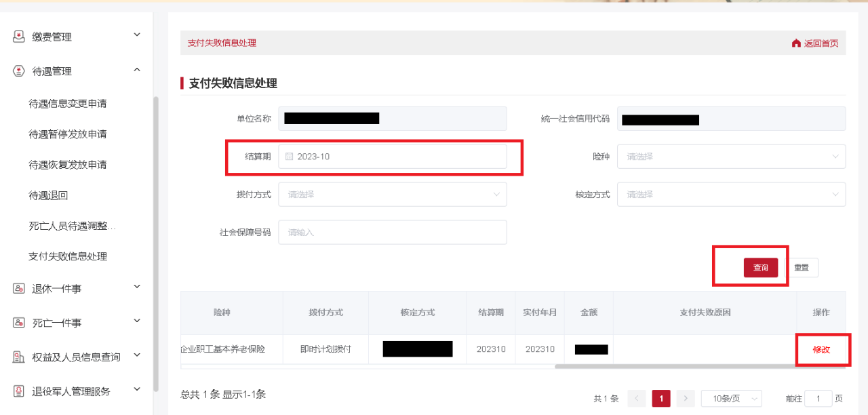Click the 退役军人管理服务 sidebar icon
The width and height of the screenshot is (868, 415).
point(19,391)
